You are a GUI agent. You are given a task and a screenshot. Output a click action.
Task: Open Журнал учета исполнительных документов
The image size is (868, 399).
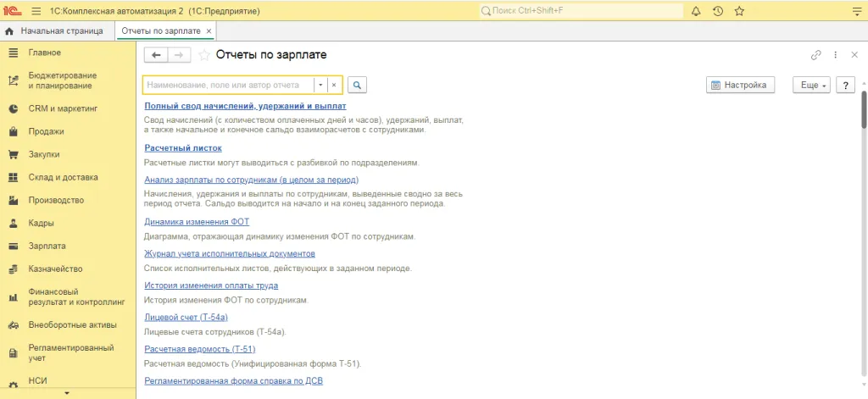pyautogui.click(x=230, y=254)
